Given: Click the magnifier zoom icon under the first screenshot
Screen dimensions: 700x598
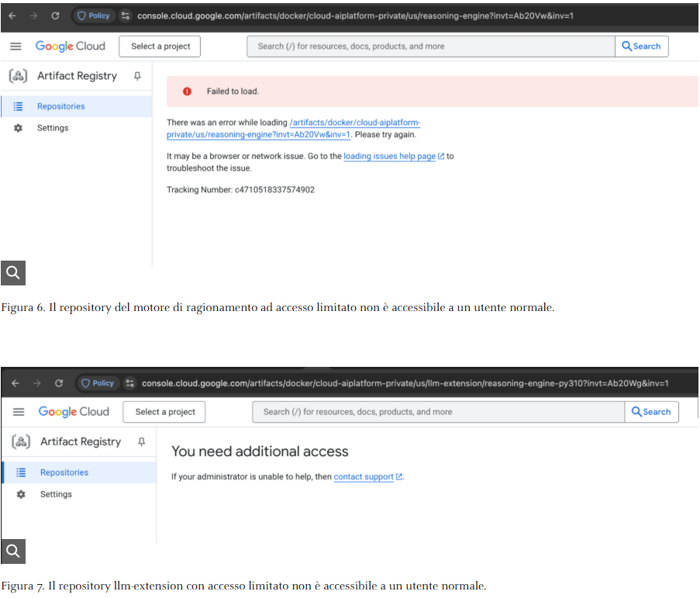Looking at the screenshot, I should click(x=13, y=271).
